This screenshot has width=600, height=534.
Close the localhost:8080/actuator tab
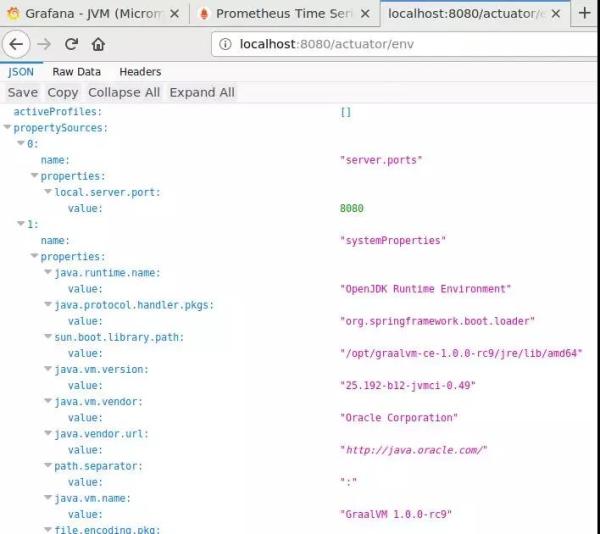tap(556, 14)
